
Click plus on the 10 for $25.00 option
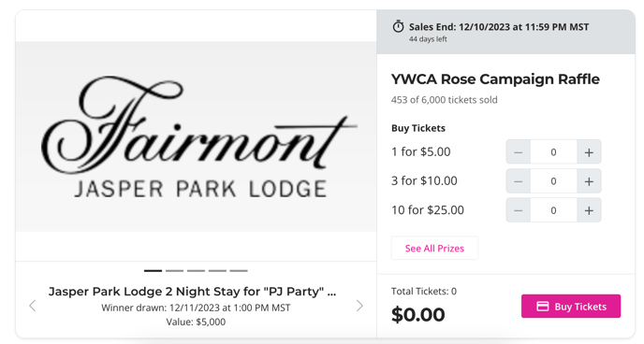(x=589, y=210)
